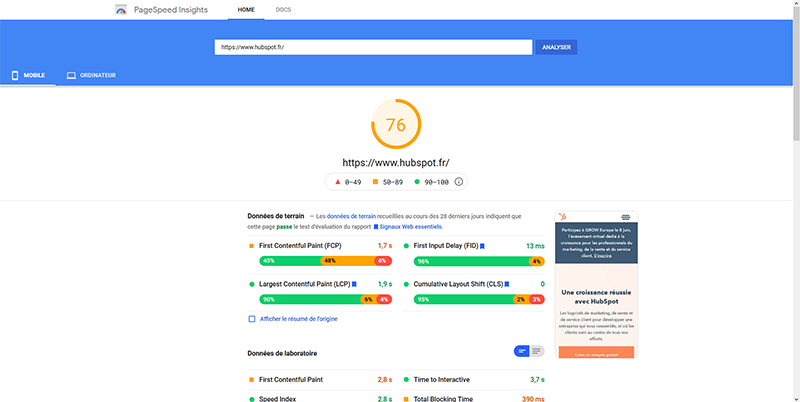Click the mobile page screenshot thumbnail

[x=596, y=285]
